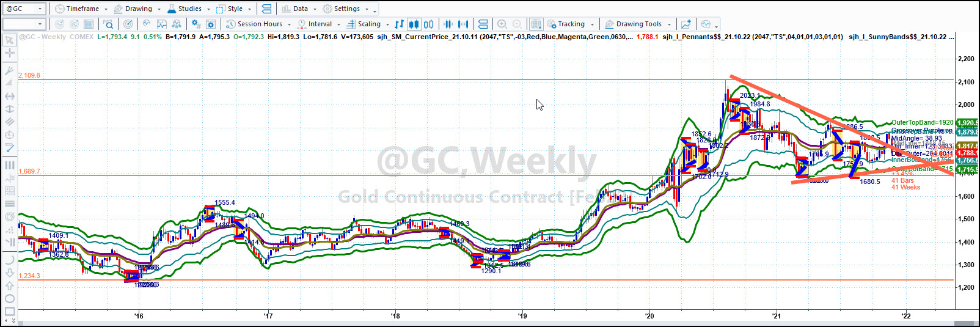Toggle the data grid window icon
This screenshot has height=327, width=980.
(536, 24)
